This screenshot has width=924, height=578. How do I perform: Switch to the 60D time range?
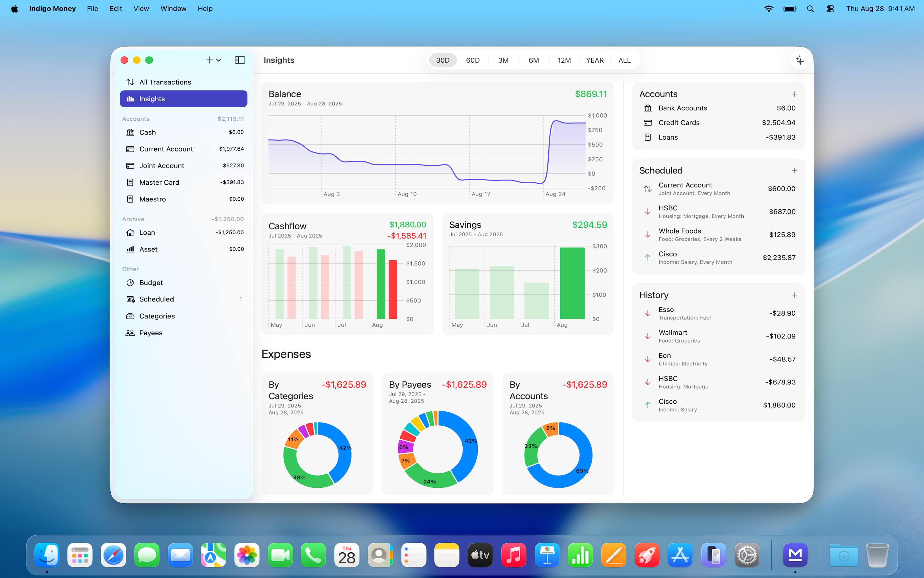[473, 60]
